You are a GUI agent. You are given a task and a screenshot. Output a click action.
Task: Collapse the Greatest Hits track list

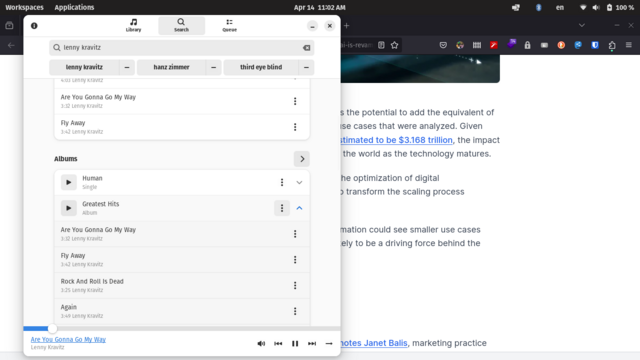(299, 208)
